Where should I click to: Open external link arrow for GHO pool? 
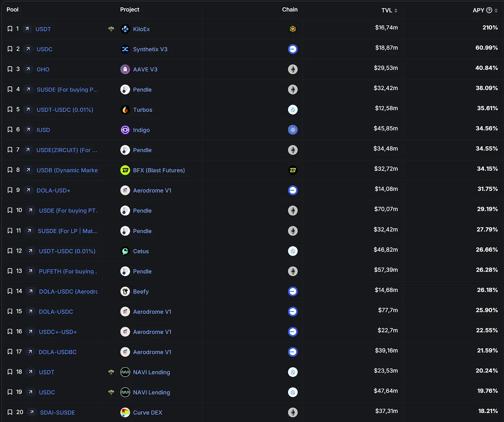pos(28,69)
